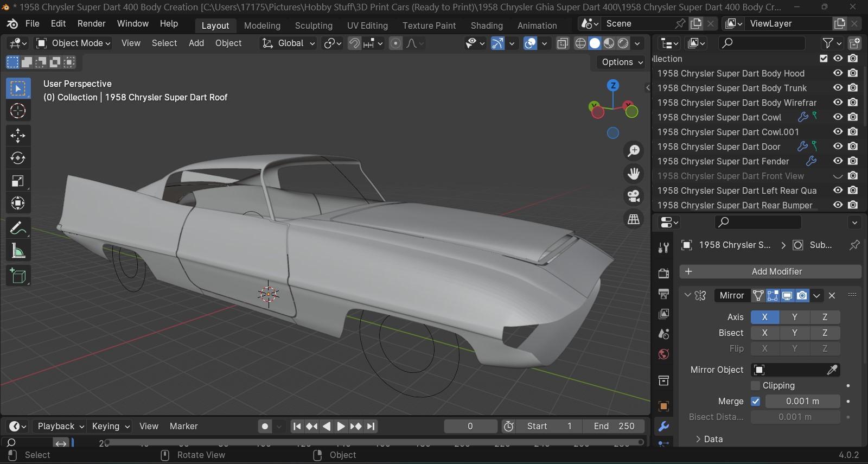Switch to the Modeling workspace tab

tap(262, 26)
